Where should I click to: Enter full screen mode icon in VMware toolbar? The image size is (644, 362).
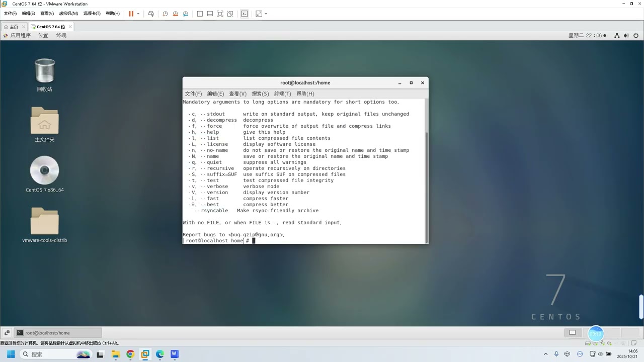tap(220, 14)
